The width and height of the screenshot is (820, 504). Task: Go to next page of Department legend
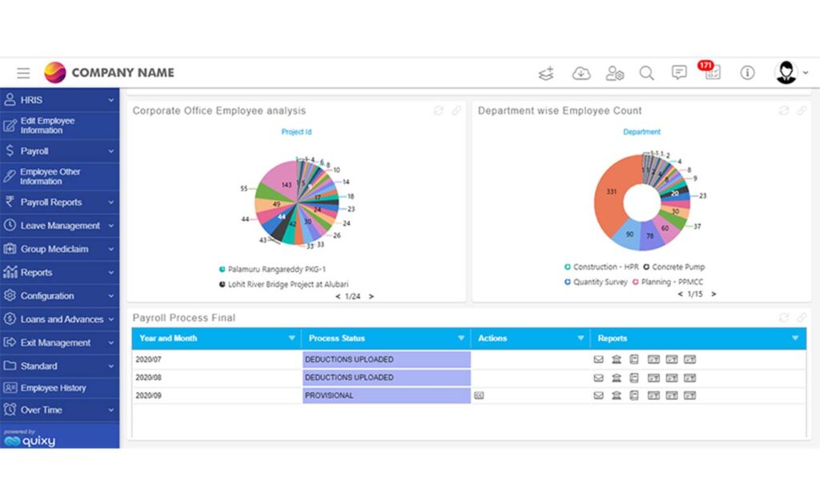pos(713,294)
